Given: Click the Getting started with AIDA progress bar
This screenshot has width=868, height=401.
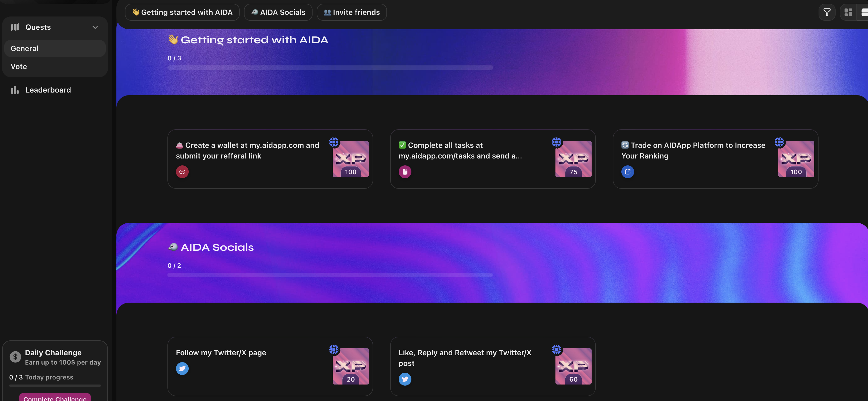Looking at the screenshot, I should 330,68.
